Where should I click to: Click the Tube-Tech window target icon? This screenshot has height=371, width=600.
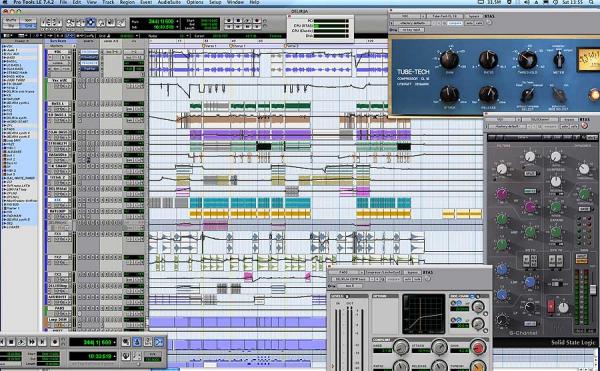click(489, 22)
